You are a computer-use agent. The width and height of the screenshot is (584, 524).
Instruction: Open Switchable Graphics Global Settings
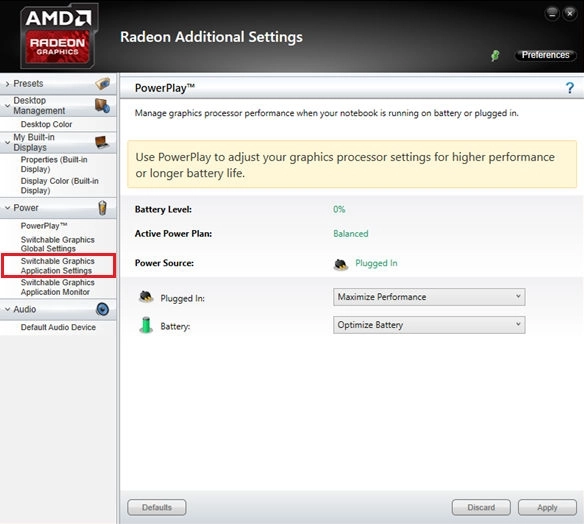(x=58, y=244)
